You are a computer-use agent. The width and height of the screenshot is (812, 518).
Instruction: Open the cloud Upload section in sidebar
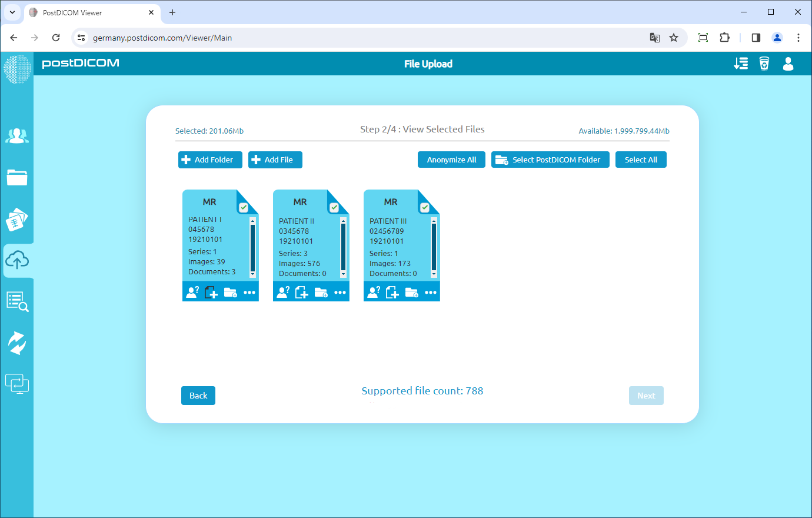point(17,260)
